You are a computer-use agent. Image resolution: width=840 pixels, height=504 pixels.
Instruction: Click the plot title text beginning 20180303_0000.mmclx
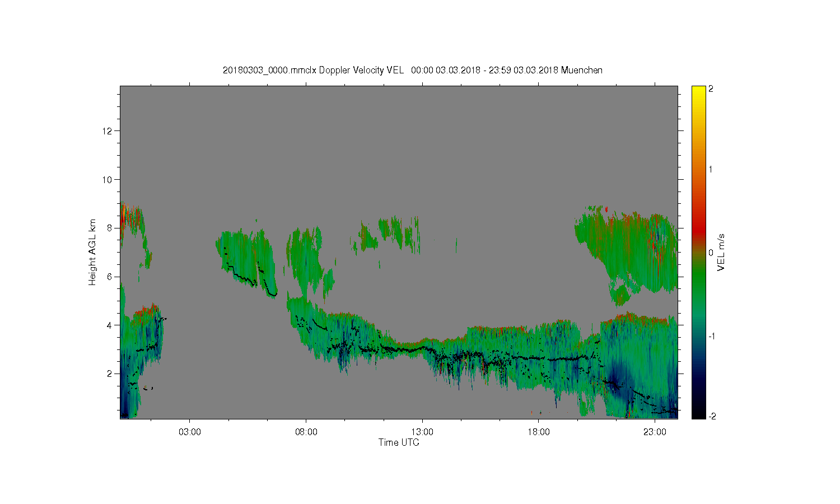coord(413,71)
